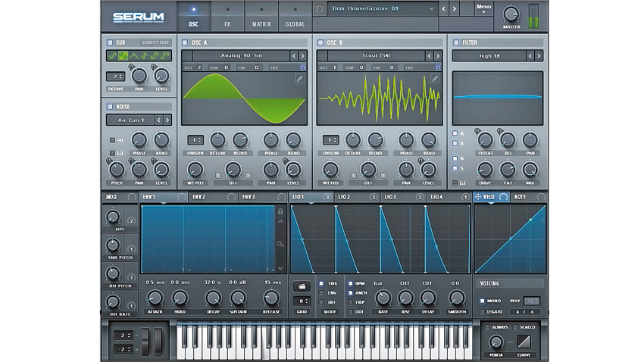
Task: Click the OSC B waveform edit pencil
Action: pyautogui.click(x=435, y=79)
